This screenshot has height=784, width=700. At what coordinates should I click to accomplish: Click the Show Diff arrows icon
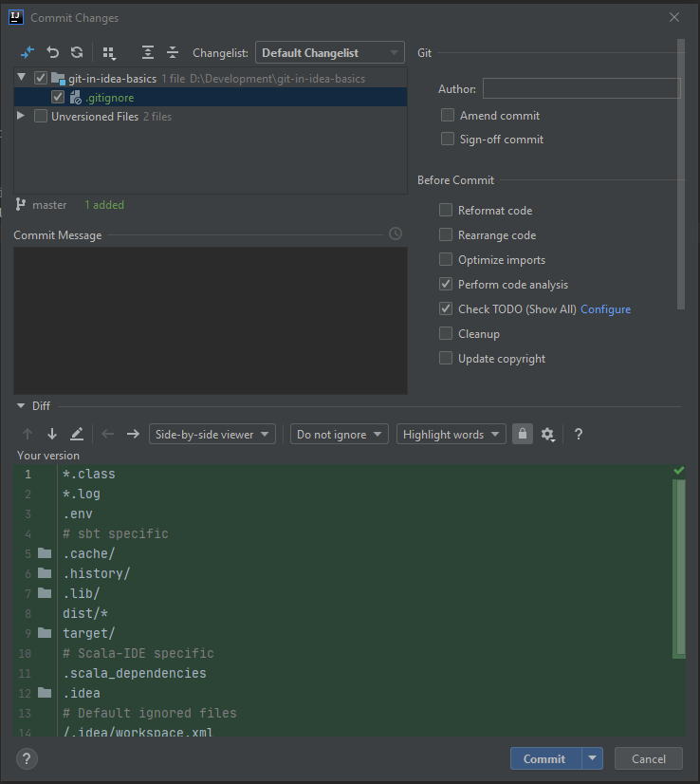coord(28,52)
